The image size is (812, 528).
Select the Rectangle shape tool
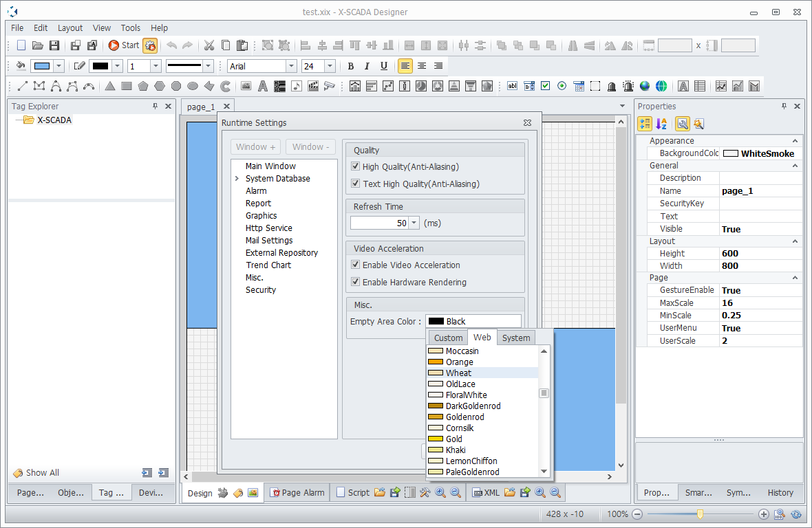(127, 87)
